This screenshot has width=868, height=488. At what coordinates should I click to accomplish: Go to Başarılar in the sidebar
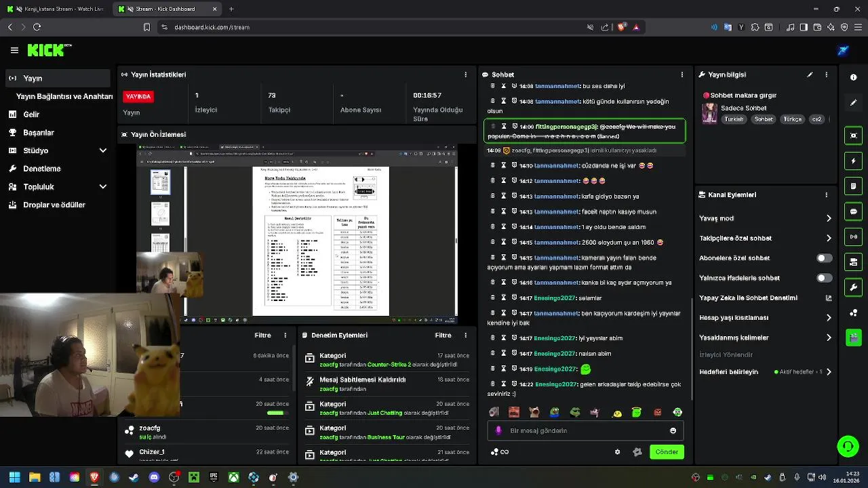58,133
